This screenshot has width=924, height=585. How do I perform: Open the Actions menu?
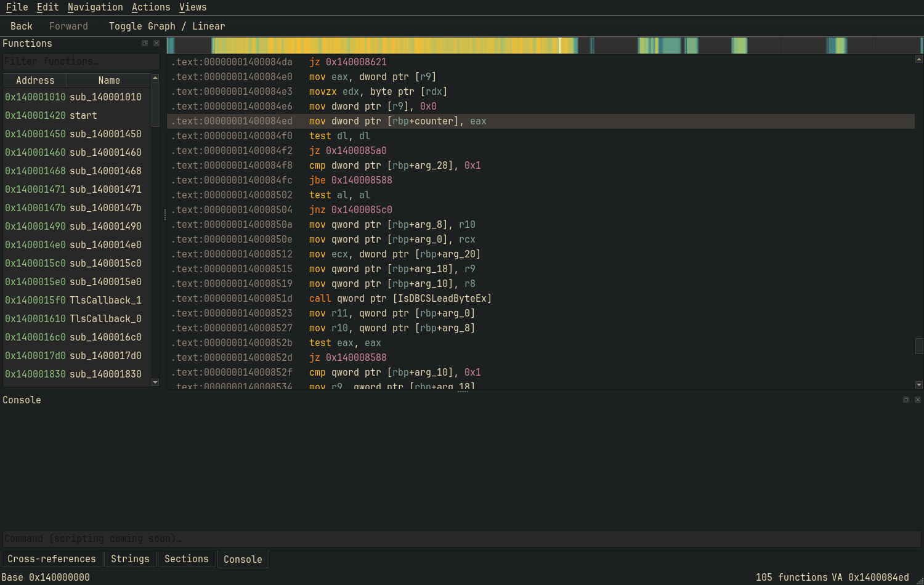click(x=151, y=7)
